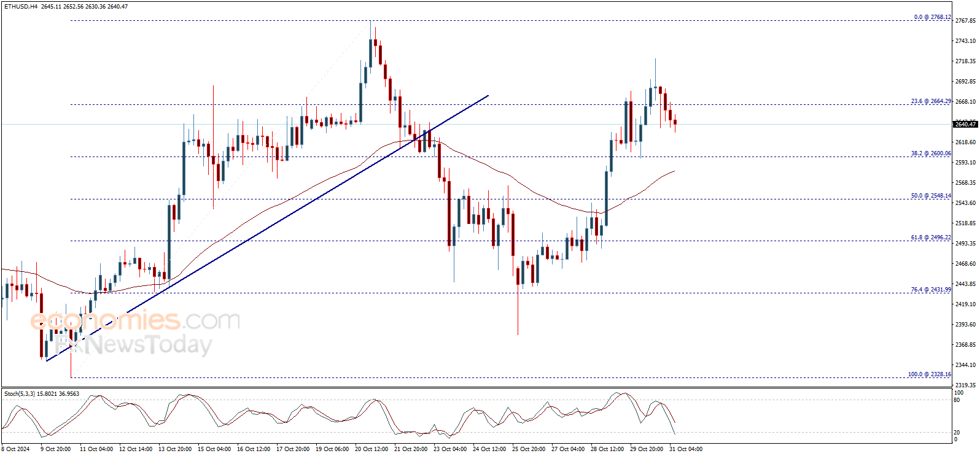Viewport: 980px width, 456px height.
Task: Select the 0.0 @ 2768.12 Fibonacci label
Action: pyautogui.click(x=932, y=17)
